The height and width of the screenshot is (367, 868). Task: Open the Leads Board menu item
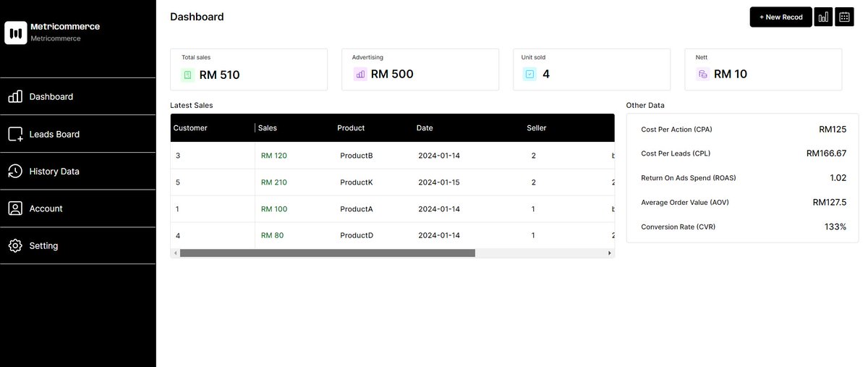coord(78,134)
